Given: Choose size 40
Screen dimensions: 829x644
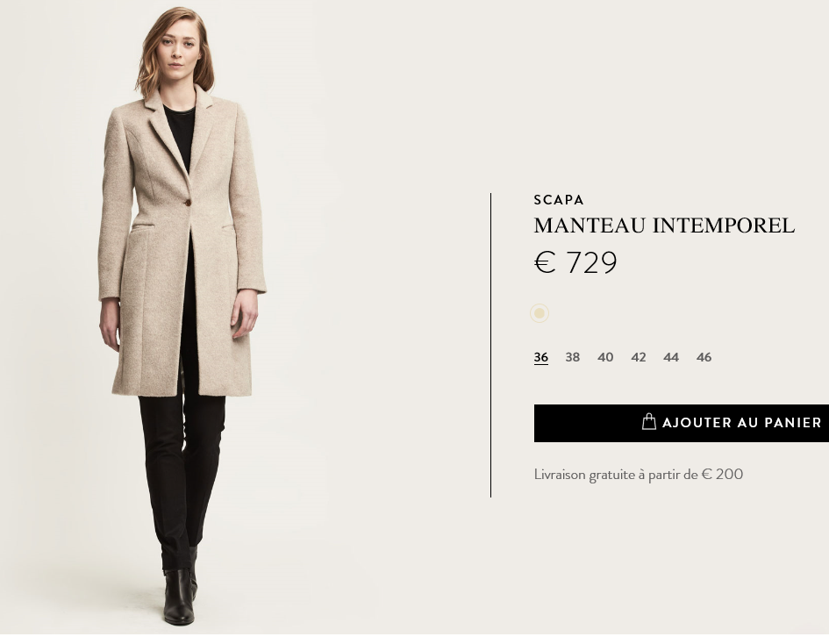Looking at the screenshot, I should click(605, 357).
